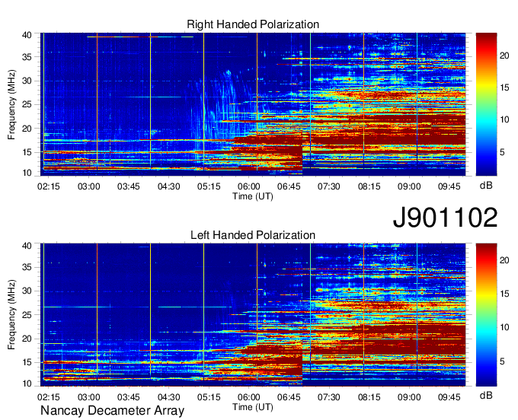Click the 15 dB label on bottom color bar

click(x=504, y=294)
